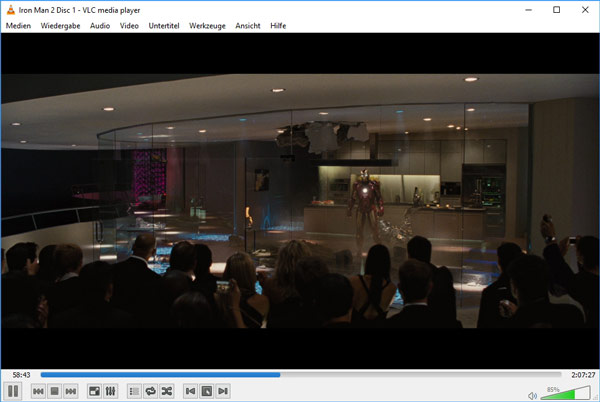Viewport: 600px width, 402px height.
Task: Seek within the playback progress bar
Action: pyautogui.click(x=301, y=375)
